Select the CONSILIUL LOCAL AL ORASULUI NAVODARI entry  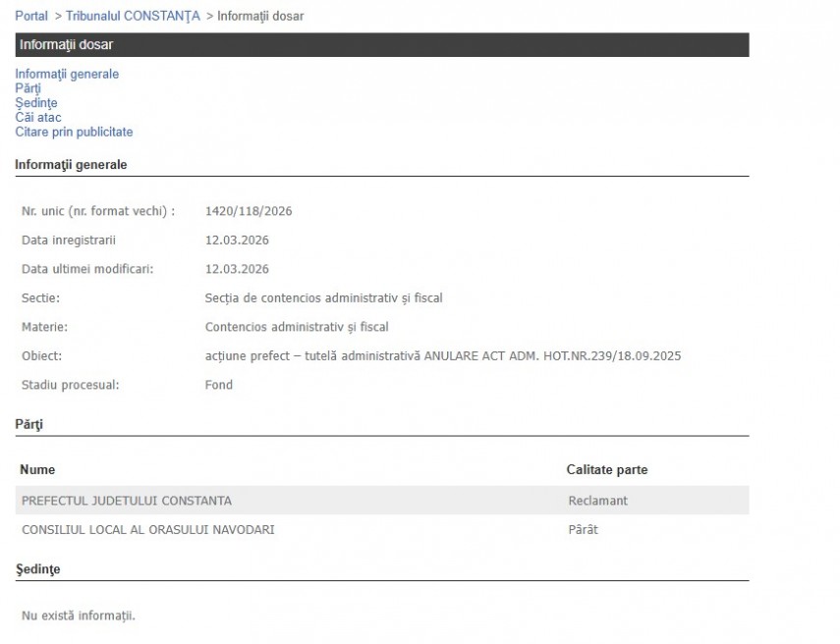[147, 530]
